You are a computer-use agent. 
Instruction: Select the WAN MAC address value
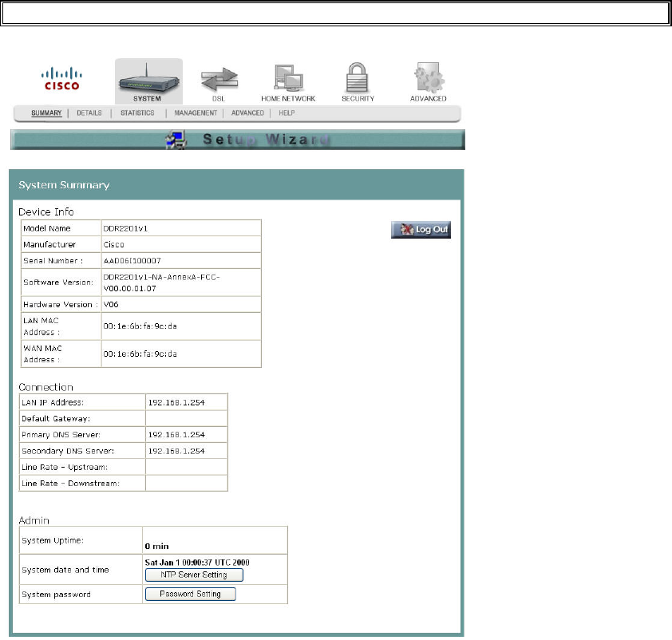tap(140, 354)
